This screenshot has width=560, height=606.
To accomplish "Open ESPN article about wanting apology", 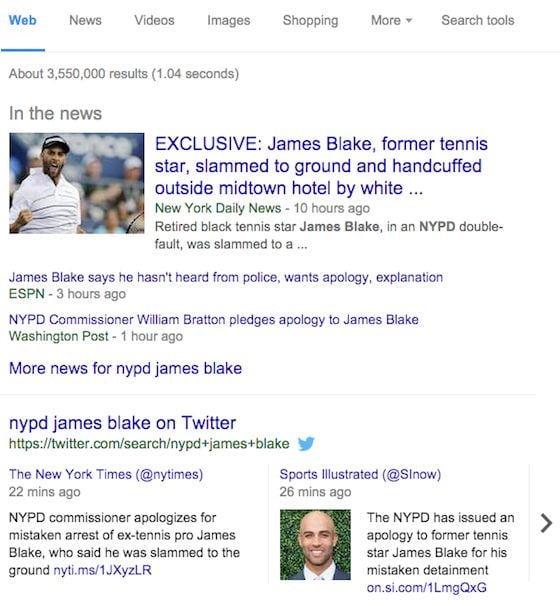I will (226, 277).
